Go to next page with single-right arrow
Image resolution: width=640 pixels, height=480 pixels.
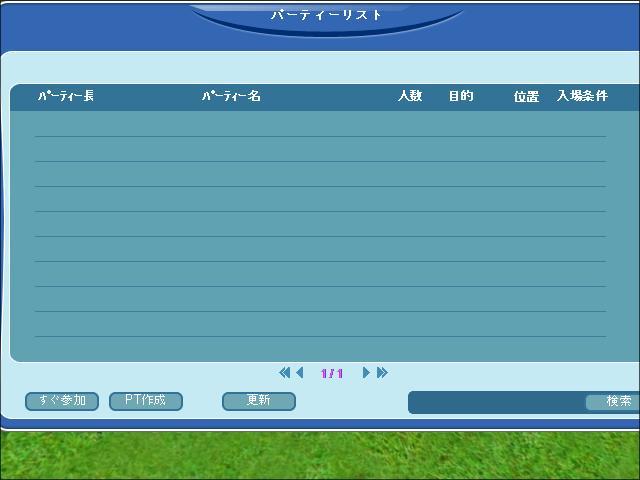pos(366,373)
